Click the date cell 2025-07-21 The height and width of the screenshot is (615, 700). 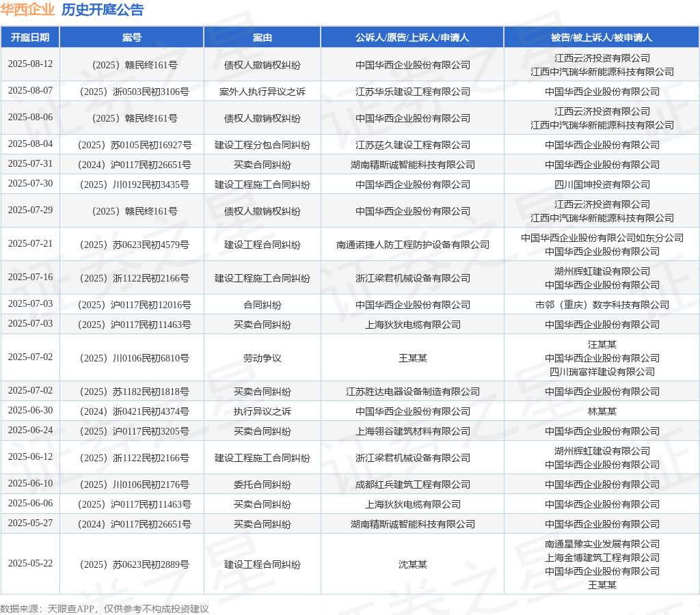coord(30,244)
